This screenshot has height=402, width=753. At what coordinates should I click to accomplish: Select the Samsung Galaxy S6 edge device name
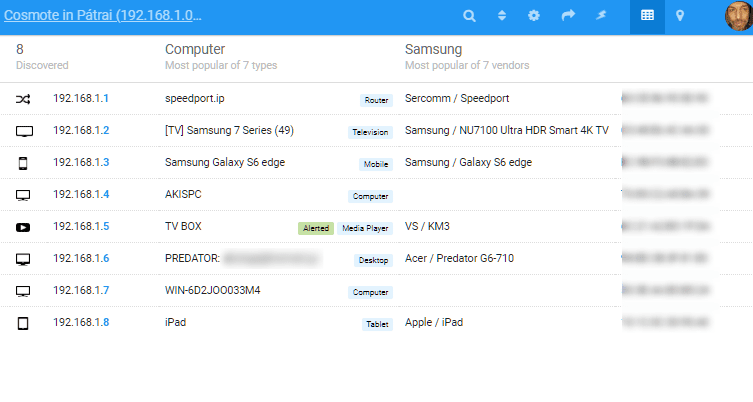click(225, 162)
